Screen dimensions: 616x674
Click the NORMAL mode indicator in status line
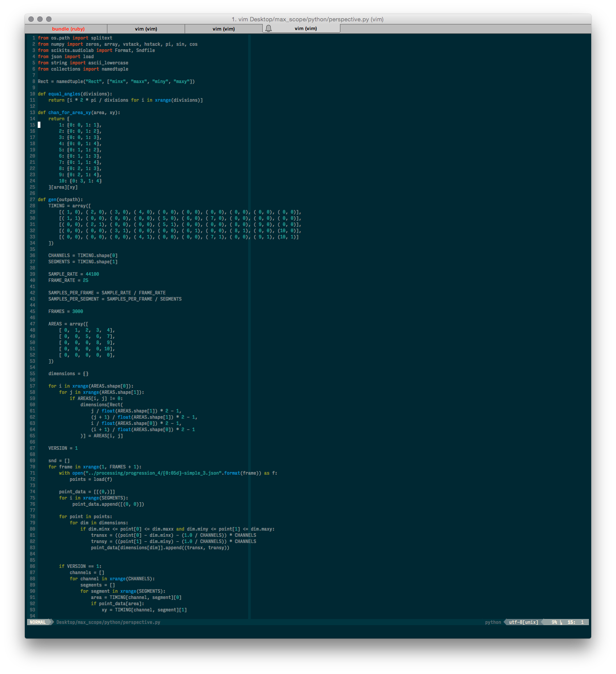(x=38, y=622)
